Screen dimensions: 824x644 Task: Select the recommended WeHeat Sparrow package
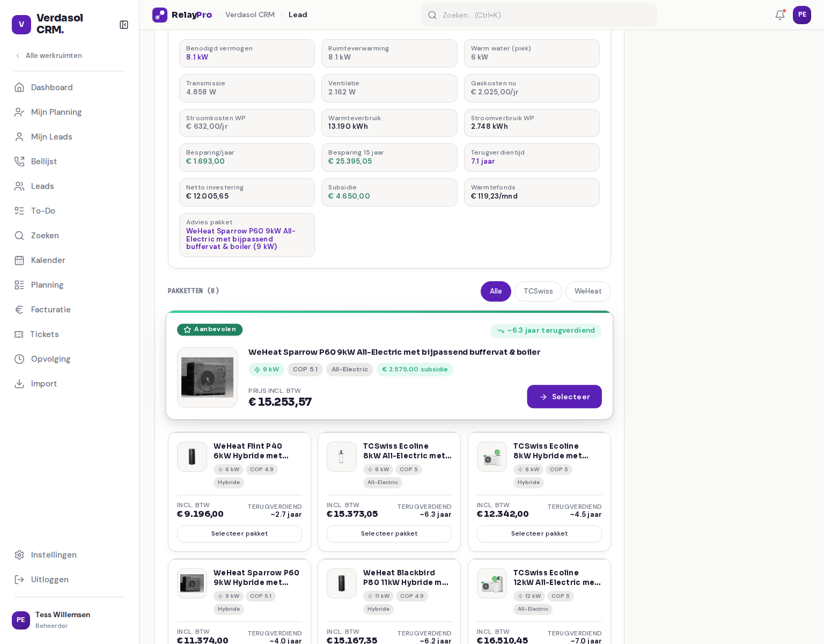click(x=564, y=397)
